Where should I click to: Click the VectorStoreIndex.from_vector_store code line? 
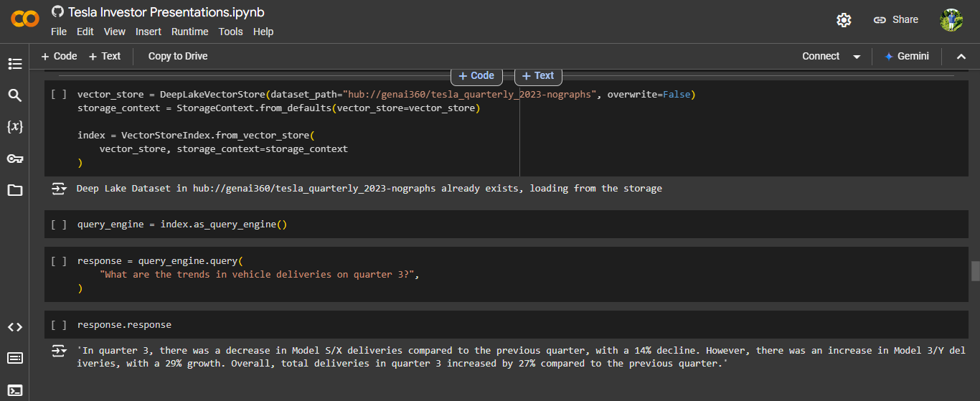pyautogui.click(x=196, y=136)
